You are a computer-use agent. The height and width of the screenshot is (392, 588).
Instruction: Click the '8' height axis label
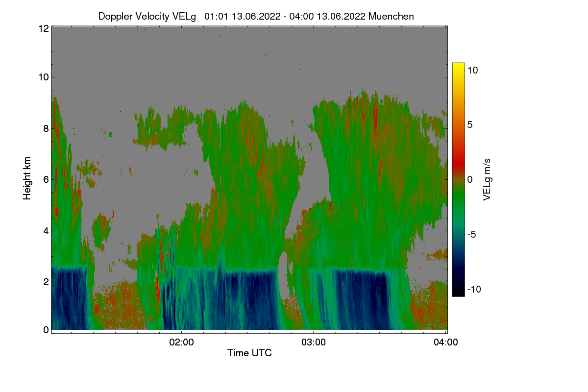point(46,128)
